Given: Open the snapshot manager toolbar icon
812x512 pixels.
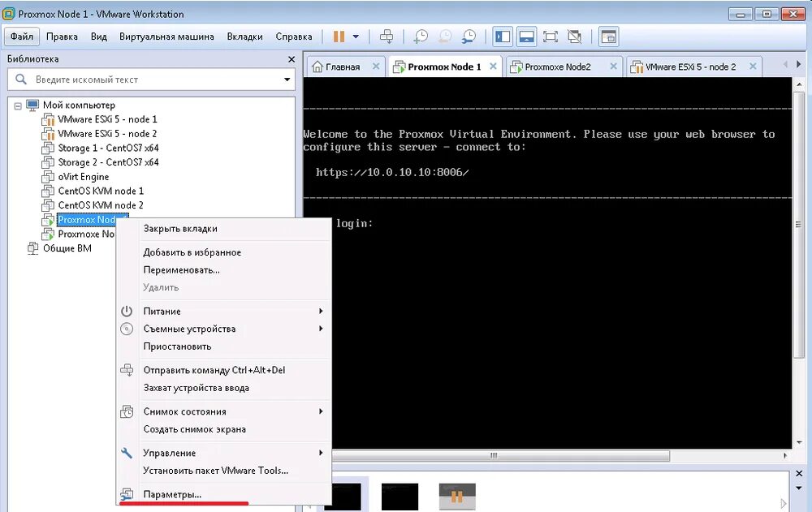Looking at the screenshot, I should 469,37.
